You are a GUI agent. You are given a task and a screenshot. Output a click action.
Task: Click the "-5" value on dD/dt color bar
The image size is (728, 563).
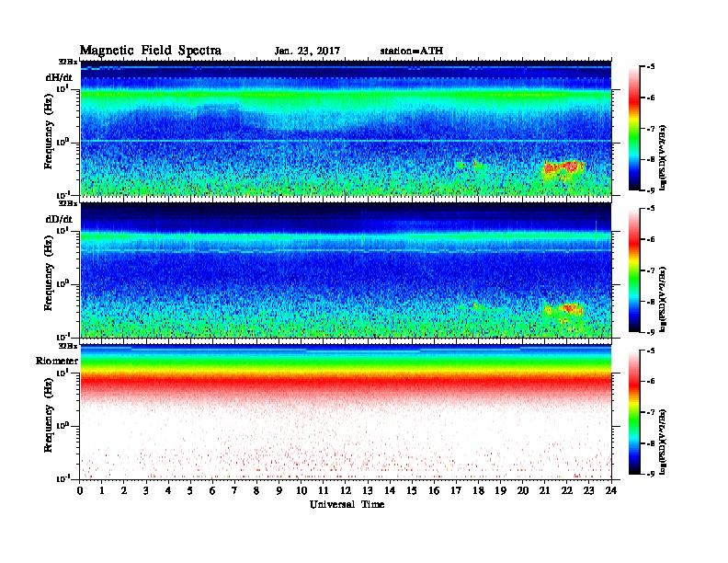(651, 209)
